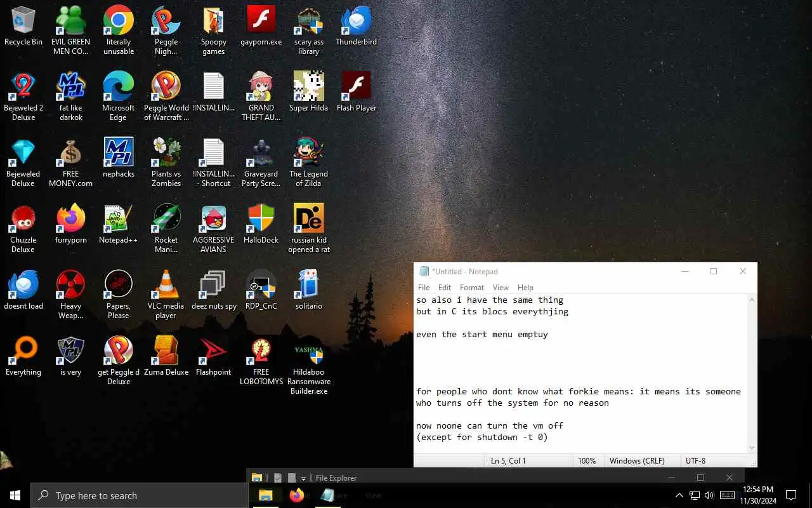Image resolution: width=812 pixels, height=508 pixels.
Task: Select the Flashpoint desktop shortcut
Action: [x=214, y=356]
